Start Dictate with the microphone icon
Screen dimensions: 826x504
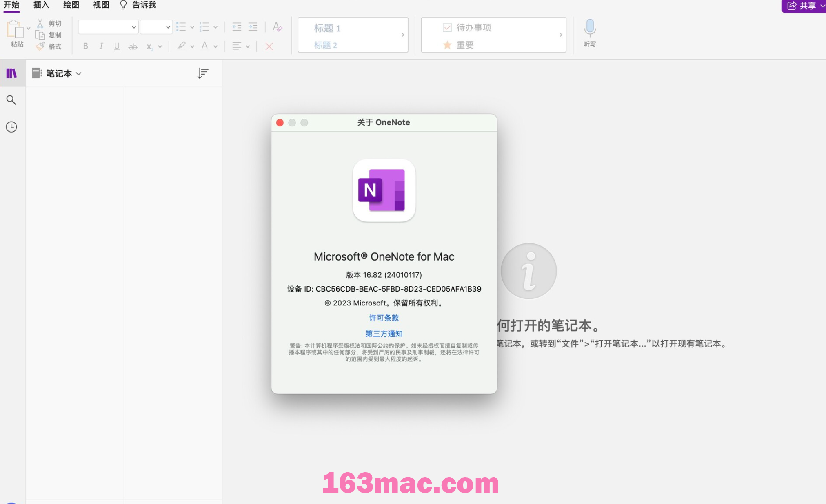(590, 28)
